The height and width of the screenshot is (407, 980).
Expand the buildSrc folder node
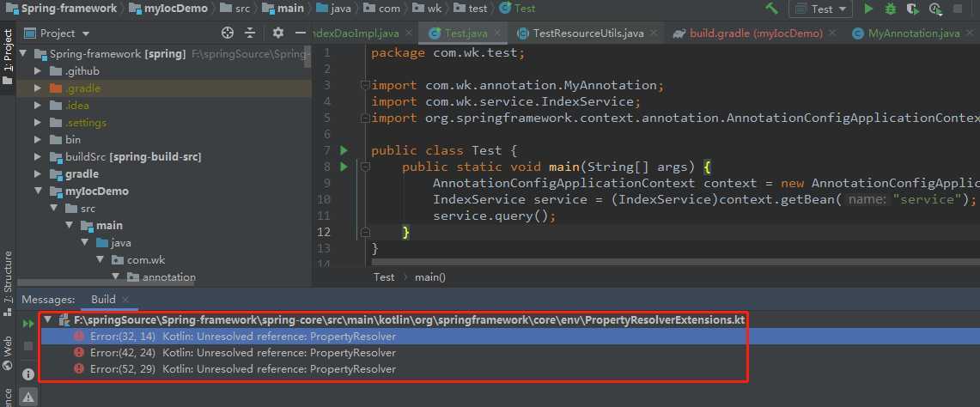coord(38,156)
